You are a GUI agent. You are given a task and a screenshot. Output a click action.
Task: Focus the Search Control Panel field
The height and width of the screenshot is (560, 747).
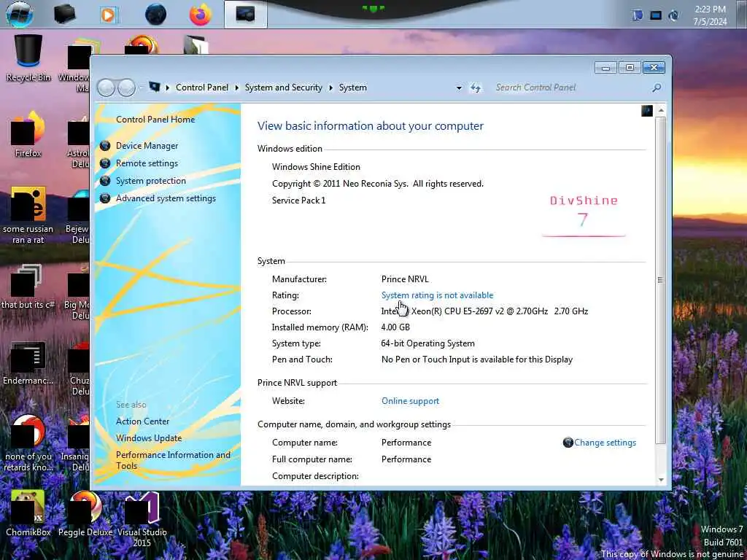click(x=572, y=87)
